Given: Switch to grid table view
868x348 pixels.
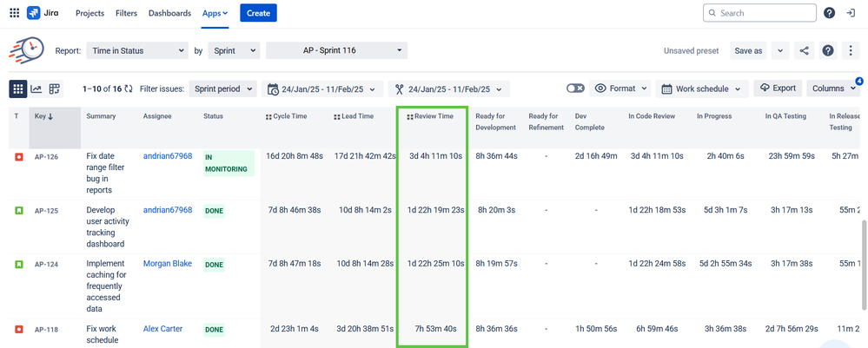Looking at the screenshot, I should (17, 89).
